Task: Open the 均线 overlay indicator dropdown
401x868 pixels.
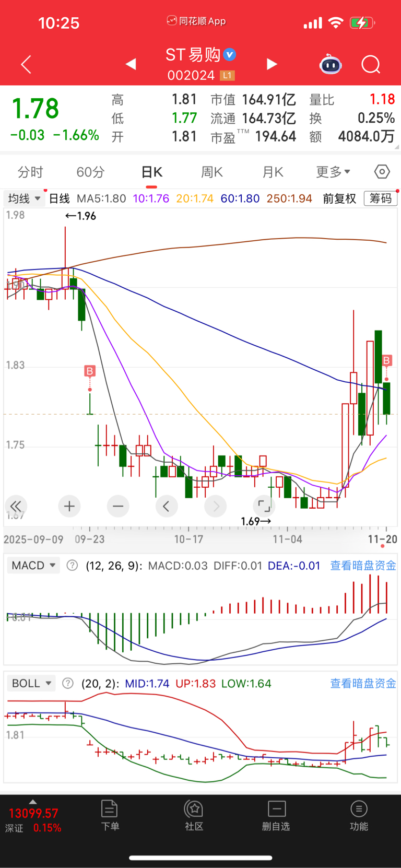Action: click(x=24, y=198)
